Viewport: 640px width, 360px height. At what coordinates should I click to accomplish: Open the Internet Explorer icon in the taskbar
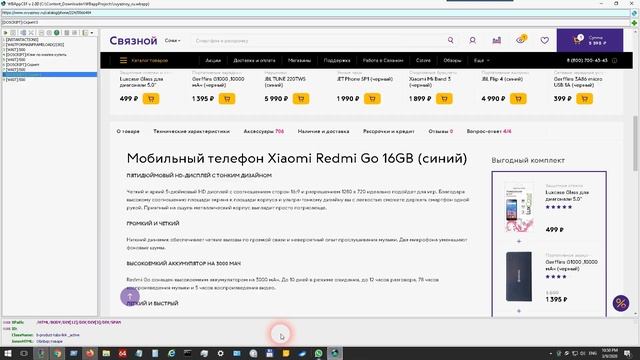(171, 353)
